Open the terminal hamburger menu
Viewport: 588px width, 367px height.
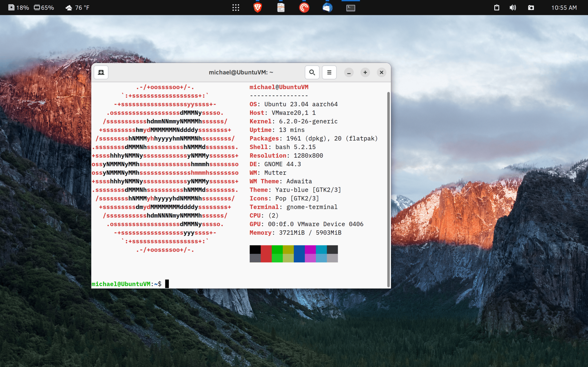click(329, 73)
